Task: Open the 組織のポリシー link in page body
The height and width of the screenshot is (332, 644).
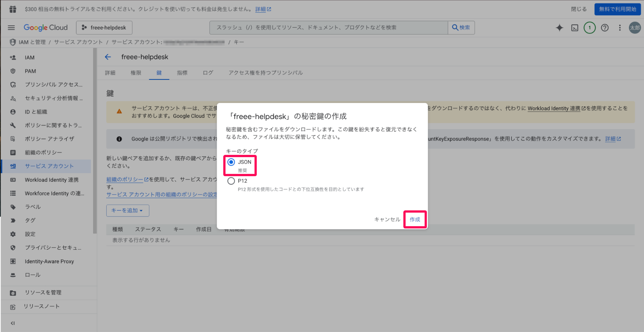Action: pos(127,179)
